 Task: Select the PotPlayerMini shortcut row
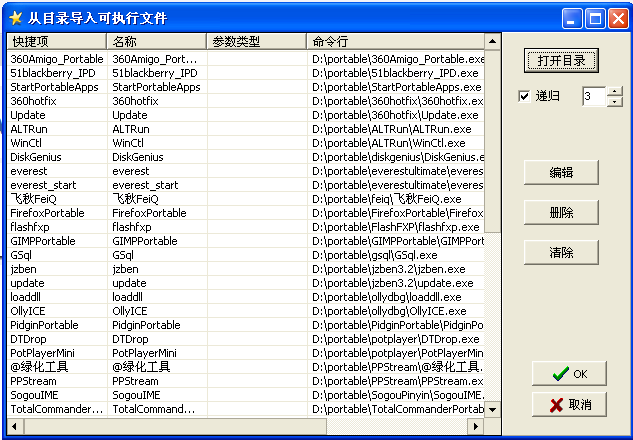pyautogui.click(x=245, y=353)
